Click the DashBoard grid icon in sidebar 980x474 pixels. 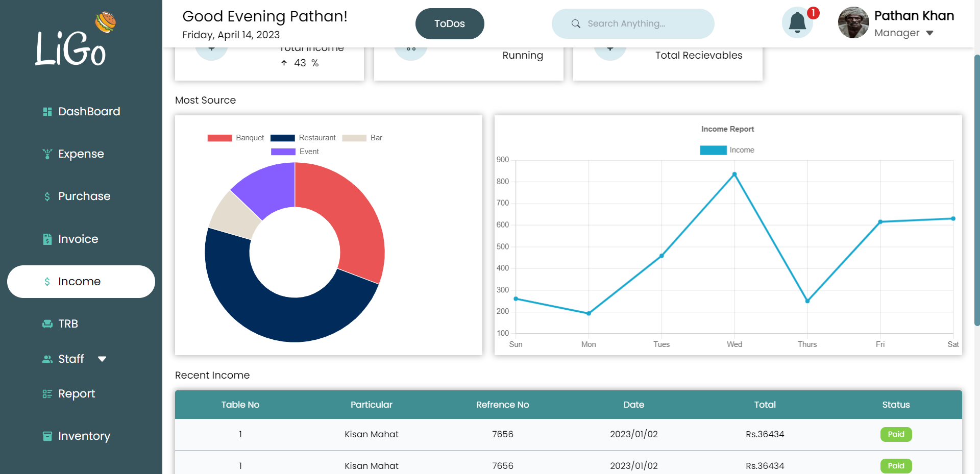click(47, 112)
